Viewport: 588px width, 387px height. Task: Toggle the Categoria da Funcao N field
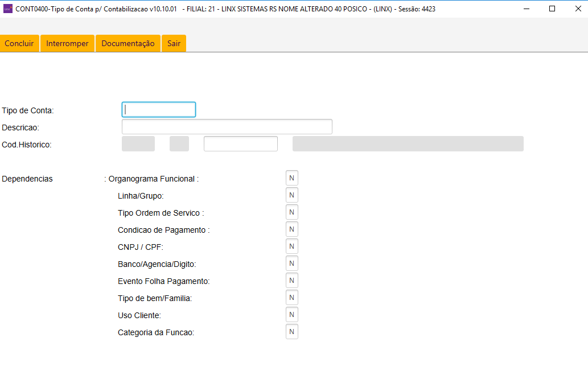[292, 331]
